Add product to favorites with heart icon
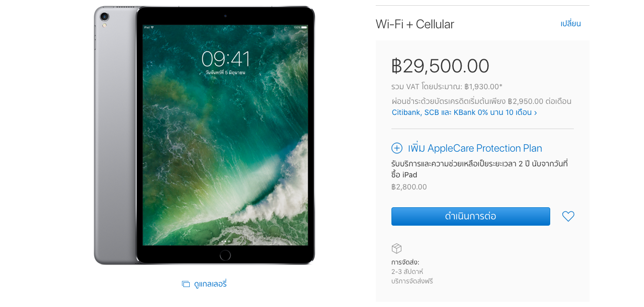The image size is (644, 307). click(x=568, y=216)
